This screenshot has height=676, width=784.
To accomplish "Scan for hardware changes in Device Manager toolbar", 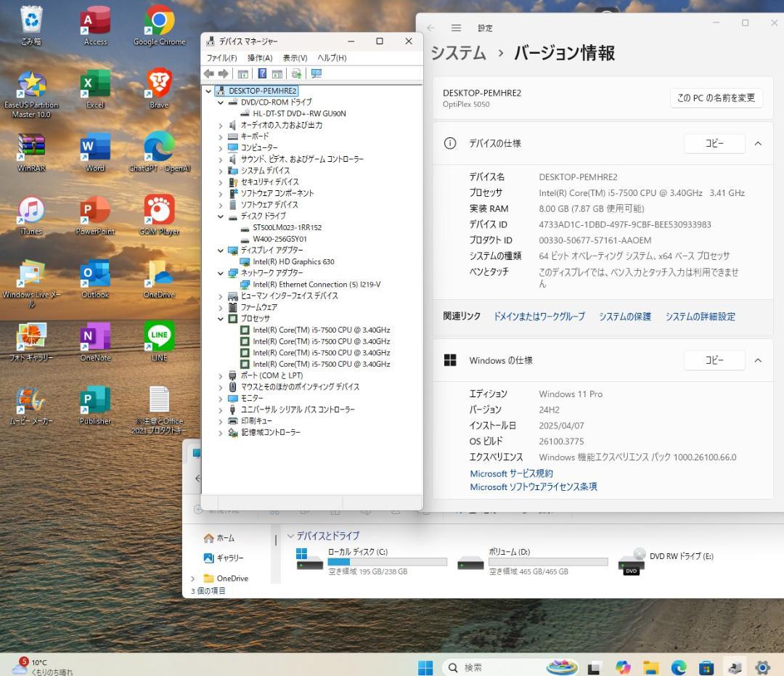I will click(296, 73).
